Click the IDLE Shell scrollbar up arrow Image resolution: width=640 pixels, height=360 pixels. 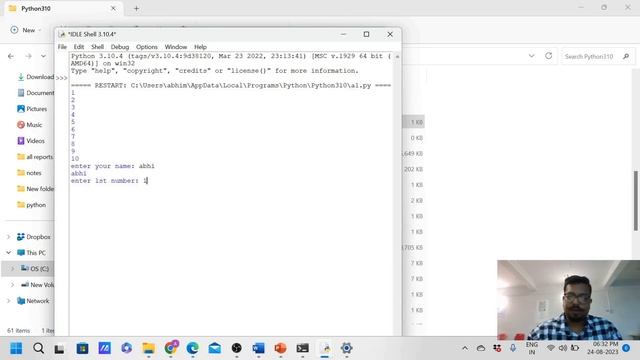[x=397, y=56]
